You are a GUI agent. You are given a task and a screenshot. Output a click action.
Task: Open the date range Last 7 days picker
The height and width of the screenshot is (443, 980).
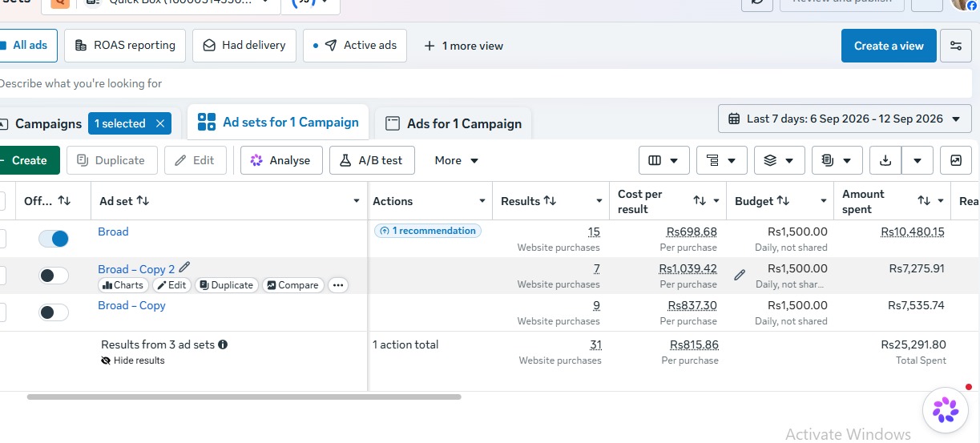click(845, 119)
